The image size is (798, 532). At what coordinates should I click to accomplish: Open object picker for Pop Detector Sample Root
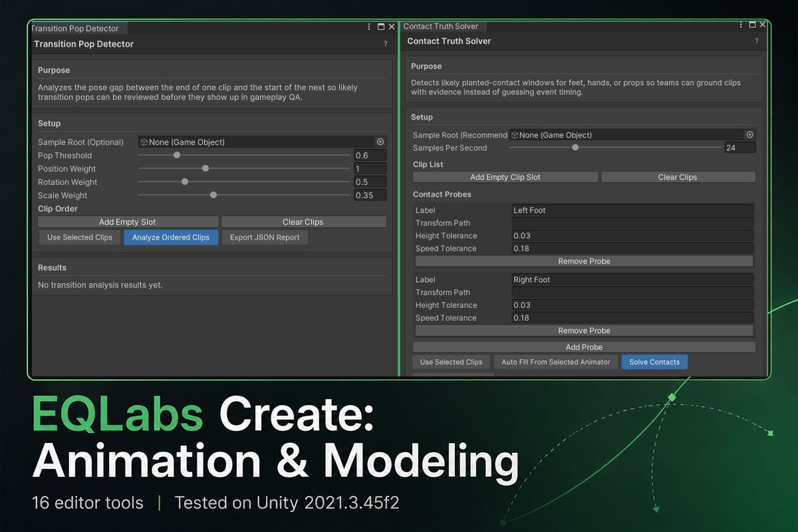(380, 142)
